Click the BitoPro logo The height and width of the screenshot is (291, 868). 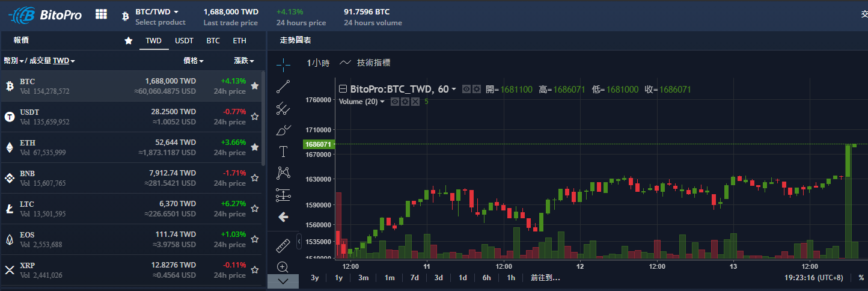tap(45, 14)
